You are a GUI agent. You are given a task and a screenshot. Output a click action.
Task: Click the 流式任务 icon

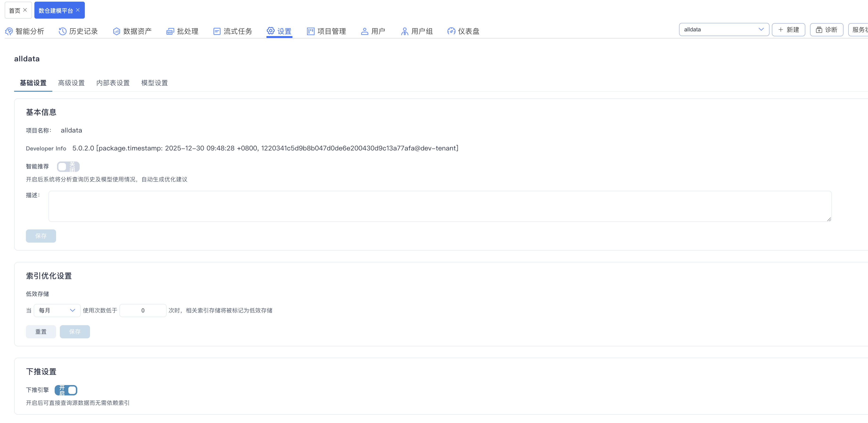217,31
